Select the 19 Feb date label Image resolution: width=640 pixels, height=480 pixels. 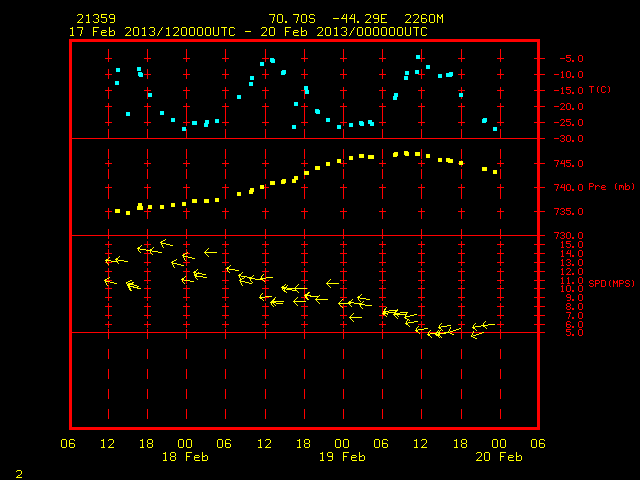[x=342, y=457]
